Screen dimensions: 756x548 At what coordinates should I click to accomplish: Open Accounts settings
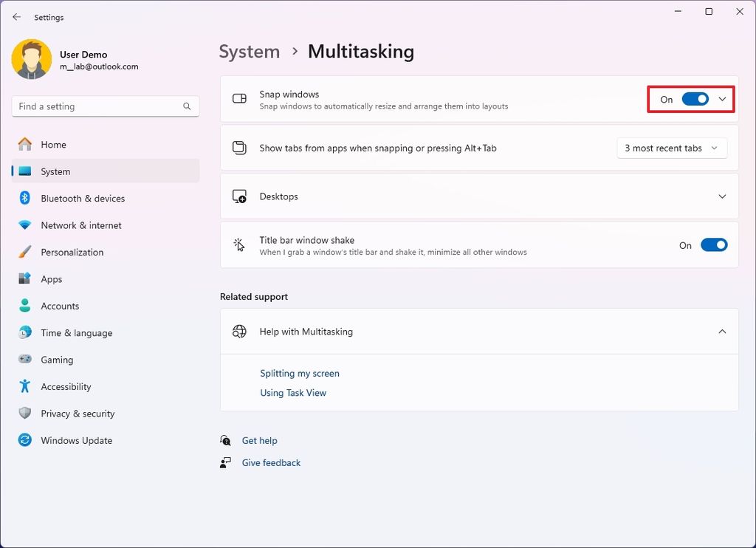60,306
